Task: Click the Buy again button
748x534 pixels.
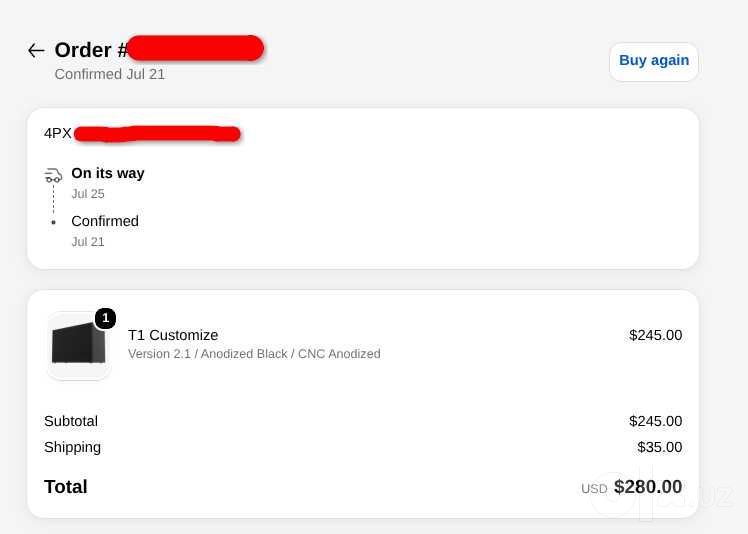Action: (654, 61)
